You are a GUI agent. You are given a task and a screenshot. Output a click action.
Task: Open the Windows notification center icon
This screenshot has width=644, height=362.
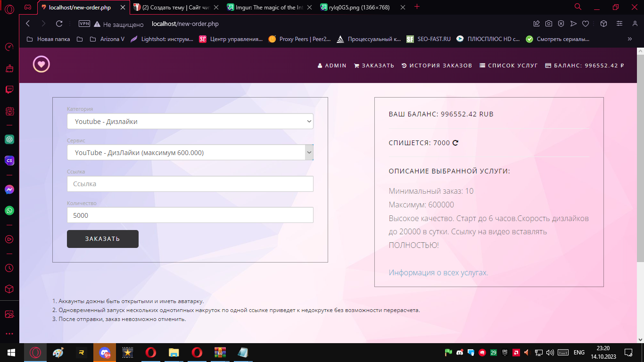click(x=628, y=353)
